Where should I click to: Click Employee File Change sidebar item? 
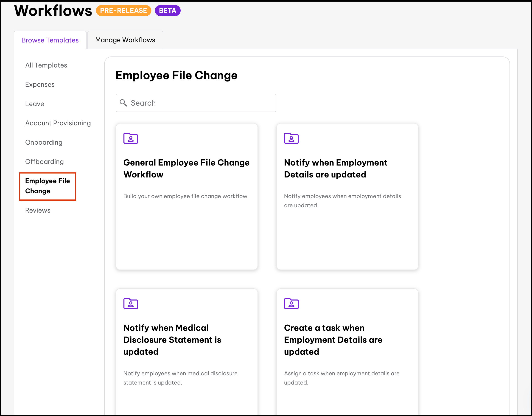click(x=48, y=186)
